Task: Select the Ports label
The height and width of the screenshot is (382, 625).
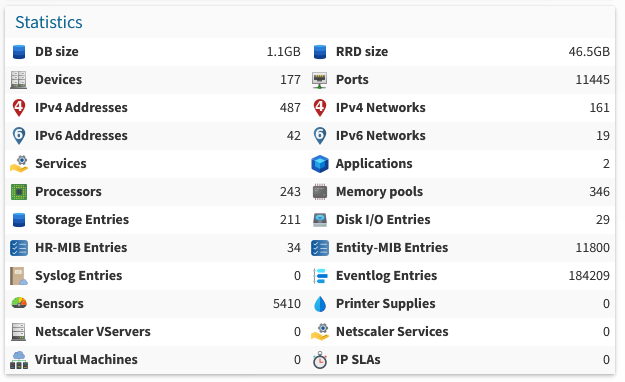Action: 352,80
